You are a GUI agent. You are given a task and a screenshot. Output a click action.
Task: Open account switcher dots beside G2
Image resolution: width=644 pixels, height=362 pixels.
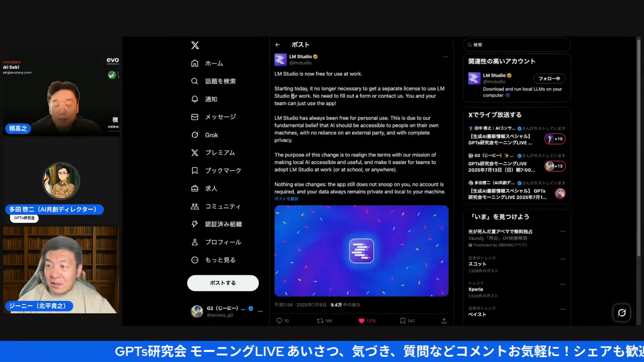(260, 311)
